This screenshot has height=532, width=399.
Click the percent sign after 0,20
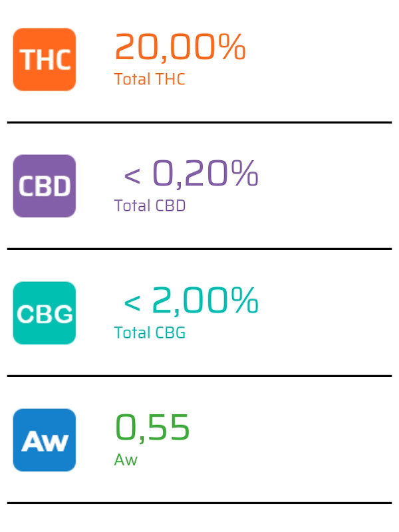[245, 173]
